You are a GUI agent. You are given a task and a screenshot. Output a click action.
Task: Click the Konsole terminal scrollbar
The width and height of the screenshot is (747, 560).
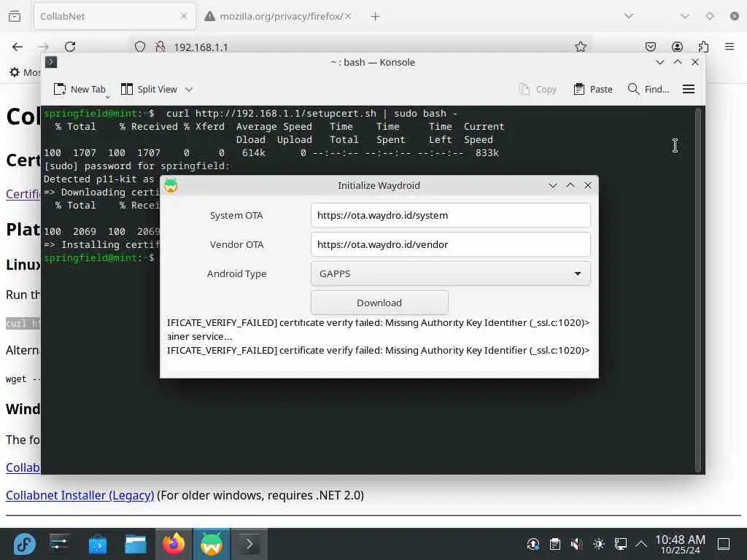[698, 289]
